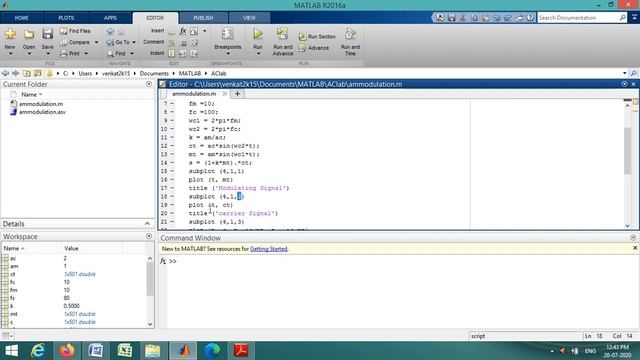The image size is (640, 360).
Task: Collapse the ribbon toolstrip arrow
Action: [x=634, y=18]
